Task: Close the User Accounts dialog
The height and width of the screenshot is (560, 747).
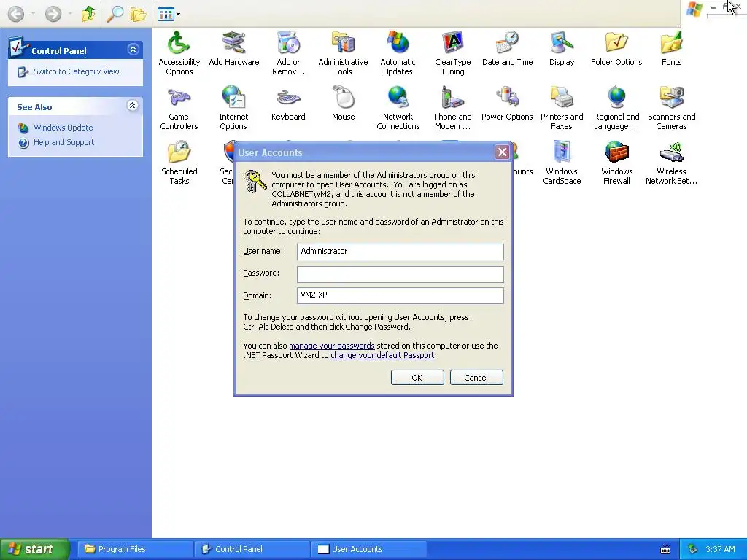Action: (502, 152)
